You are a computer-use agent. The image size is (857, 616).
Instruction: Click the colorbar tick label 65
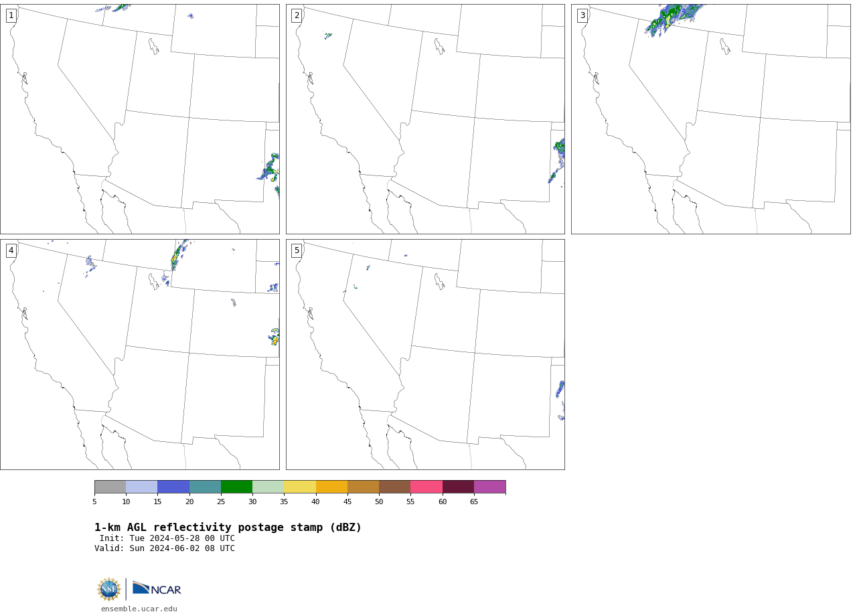point(474,502)
